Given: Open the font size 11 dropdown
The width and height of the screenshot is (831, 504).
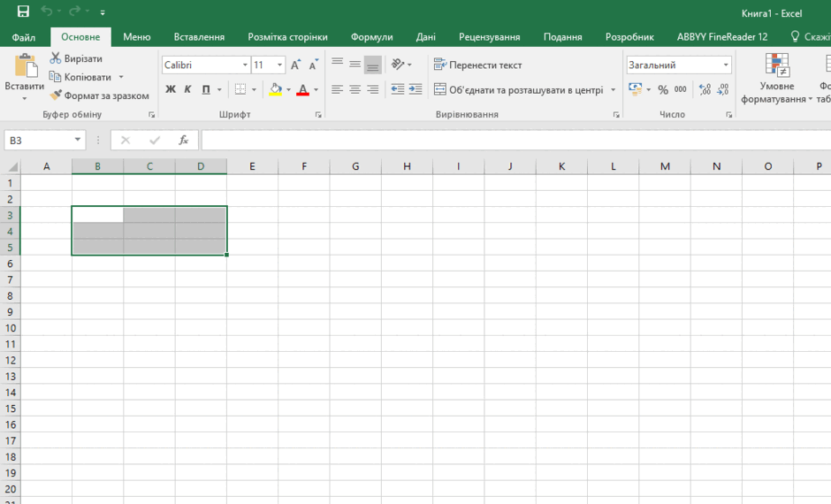Looking at the screenshot, I should [x=279, y=65].
